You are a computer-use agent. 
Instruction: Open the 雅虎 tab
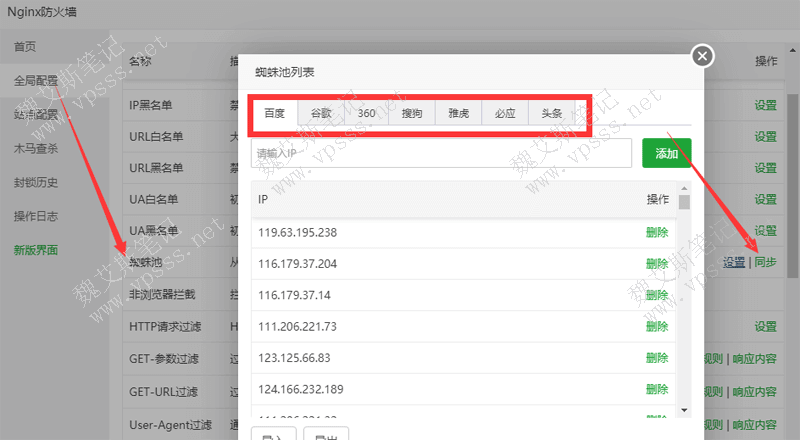tap(458, 113)
